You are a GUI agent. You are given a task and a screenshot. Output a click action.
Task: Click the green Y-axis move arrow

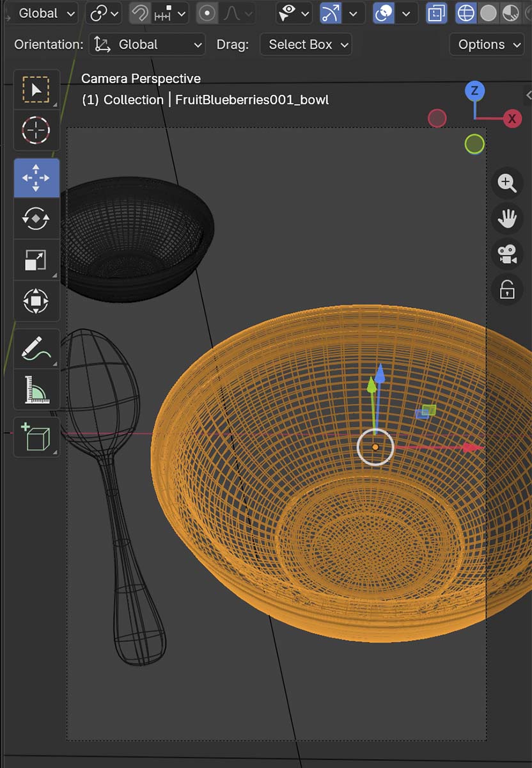[372, 386]
